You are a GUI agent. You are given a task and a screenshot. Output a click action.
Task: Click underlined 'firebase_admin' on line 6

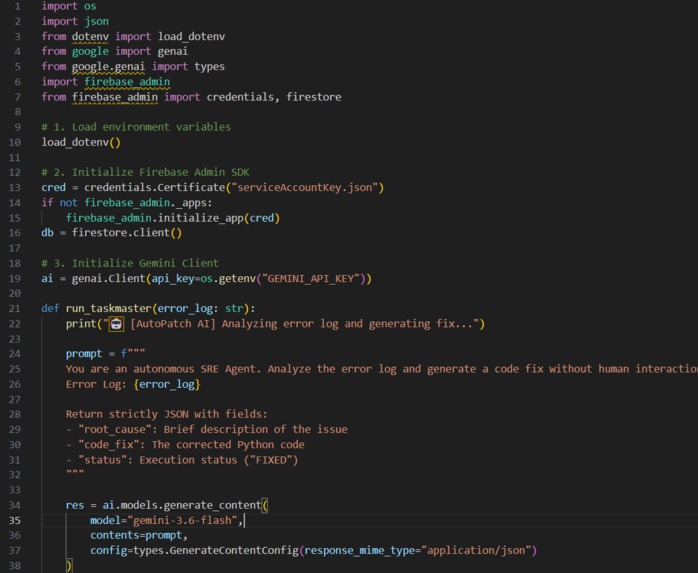tap(127, 82)
